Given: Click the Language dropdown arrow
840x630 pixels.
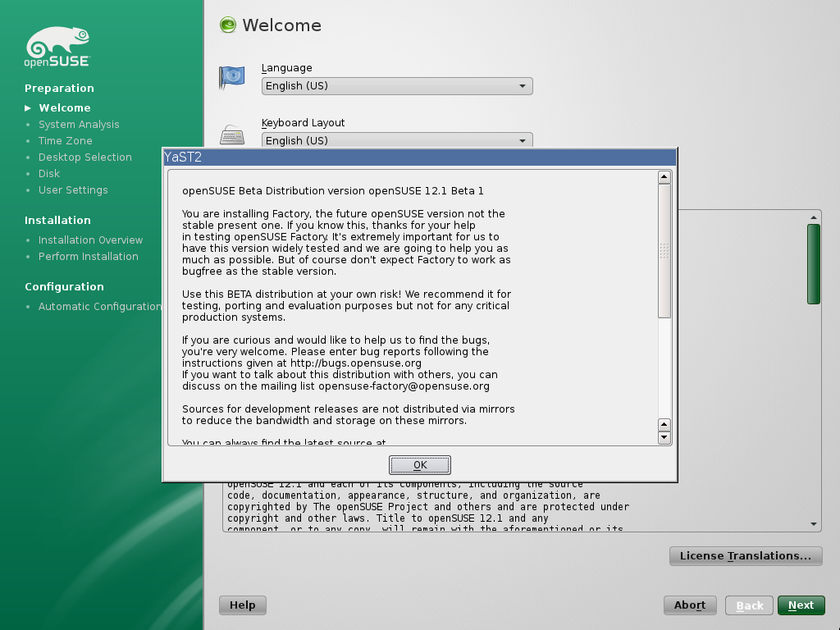Looking at the screenshot, I should (523, 85).
